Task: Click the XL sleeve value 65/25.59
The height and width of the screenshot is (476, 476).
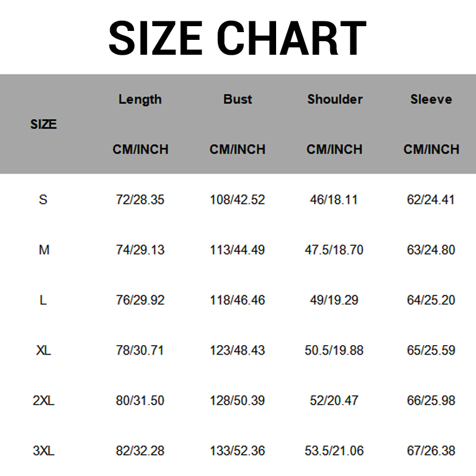Action: point(431,350)
